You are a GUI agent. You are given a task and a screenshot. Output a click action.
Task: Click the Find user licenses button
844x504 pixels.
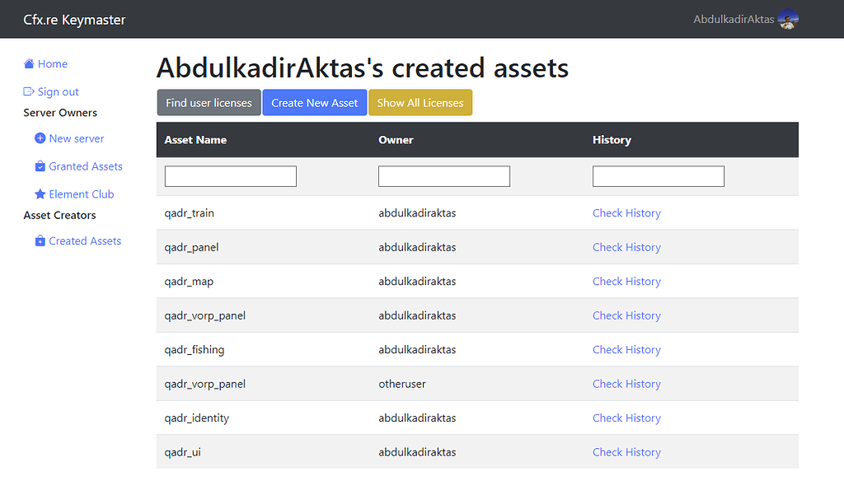click(x=209, y=102)
